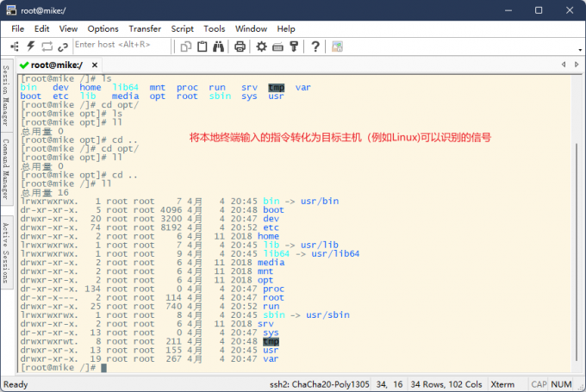
Task: Open the Help menu
Action: click(x=286, y=28)
